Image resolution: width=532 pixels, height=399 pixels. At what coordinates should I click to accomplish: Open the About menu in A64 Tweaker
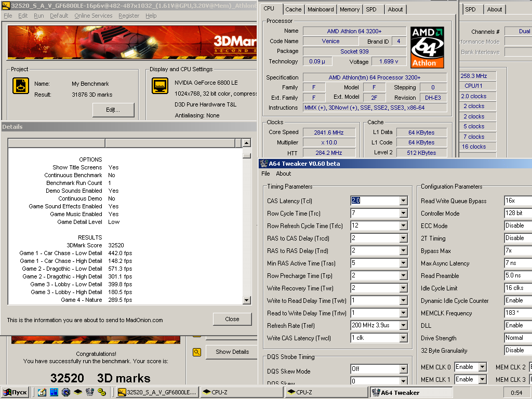coord(283,174)
